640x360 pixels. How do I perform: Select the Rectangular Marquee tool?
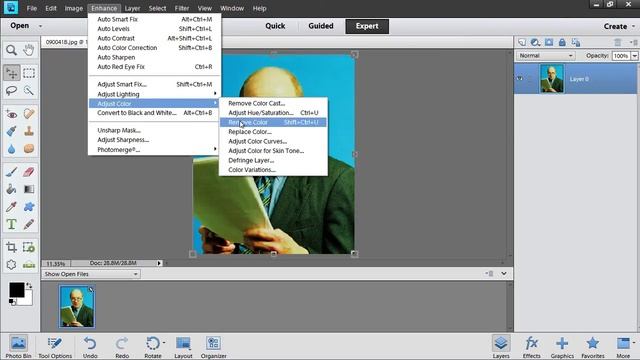pos(29,73)
